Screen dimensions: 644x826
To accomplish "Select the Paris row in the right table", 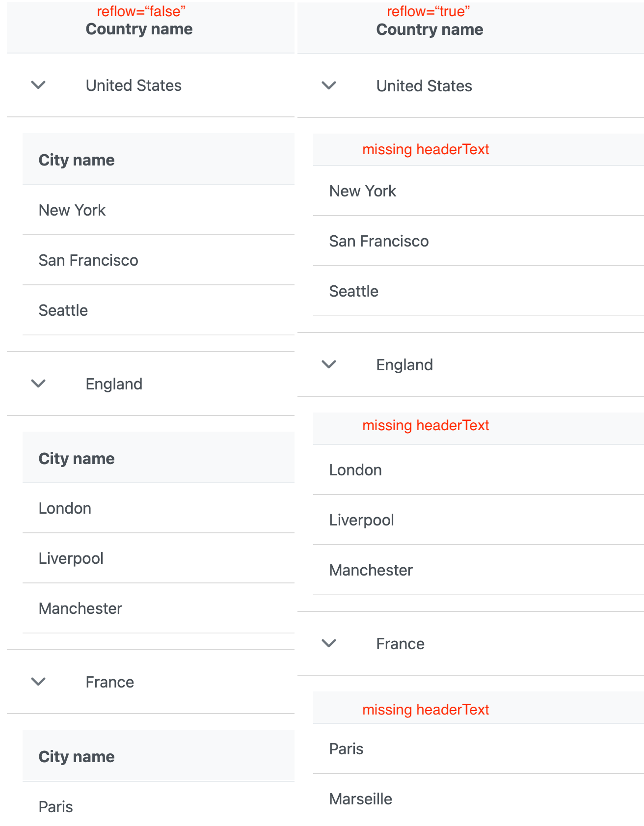I will click(346, 748).
